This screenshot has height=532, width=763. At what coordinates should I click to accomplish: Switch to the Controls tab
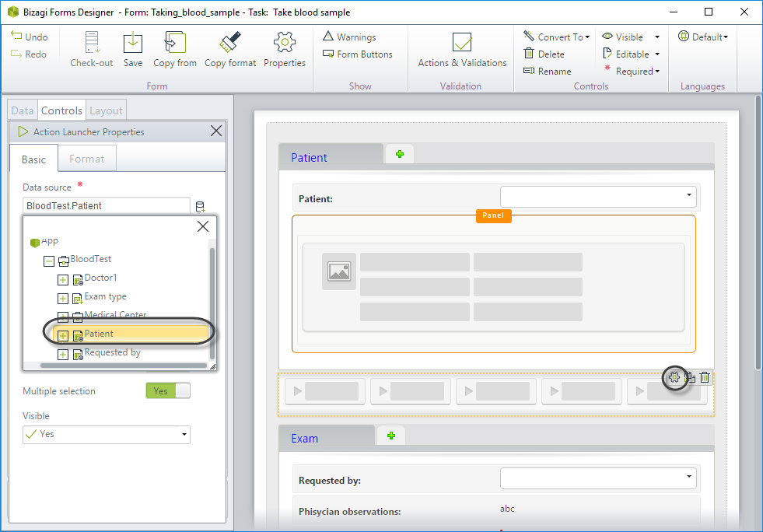(x=61, y=110)
